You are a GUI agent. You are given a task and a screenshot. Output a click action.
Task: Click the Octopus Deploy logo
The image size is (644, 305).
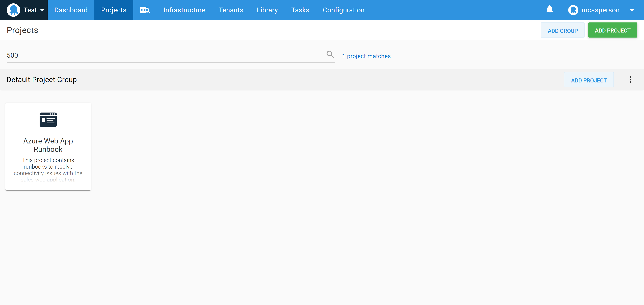[x=13, y=10]
